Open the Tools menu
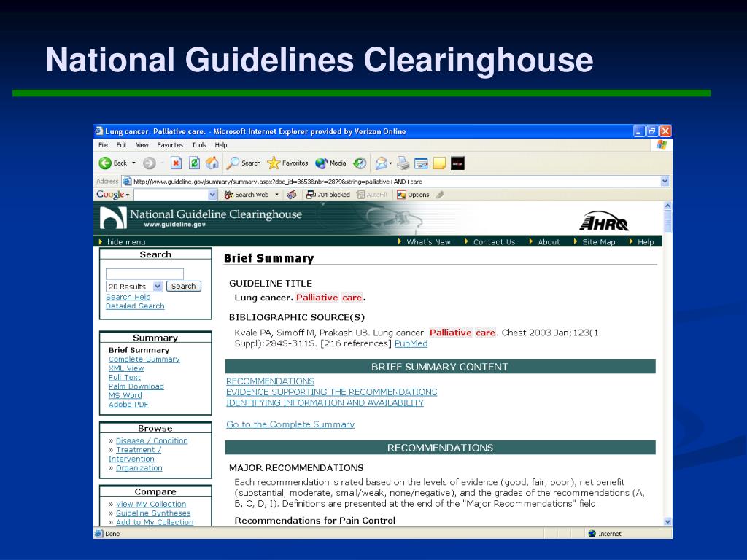Viewport: 747px width, 560px height. click(x=199, y=145)
